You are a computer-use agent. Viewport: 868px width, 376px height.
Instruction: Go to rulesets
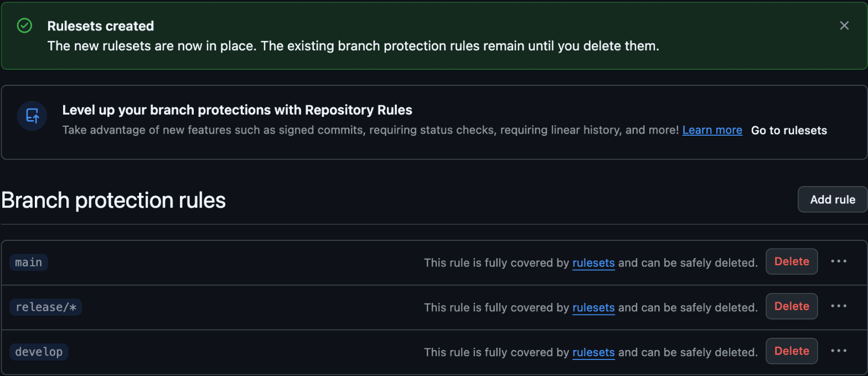[x=789, y=131]
